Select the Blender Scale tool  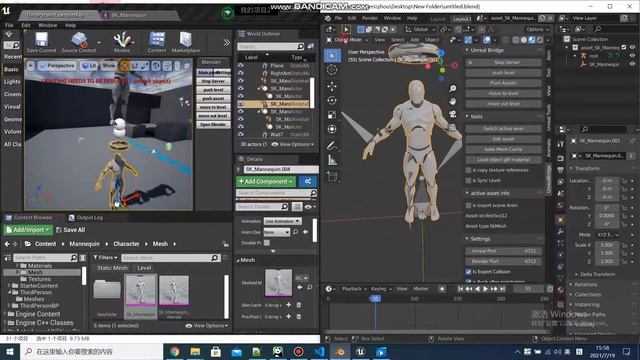[332, 115]
